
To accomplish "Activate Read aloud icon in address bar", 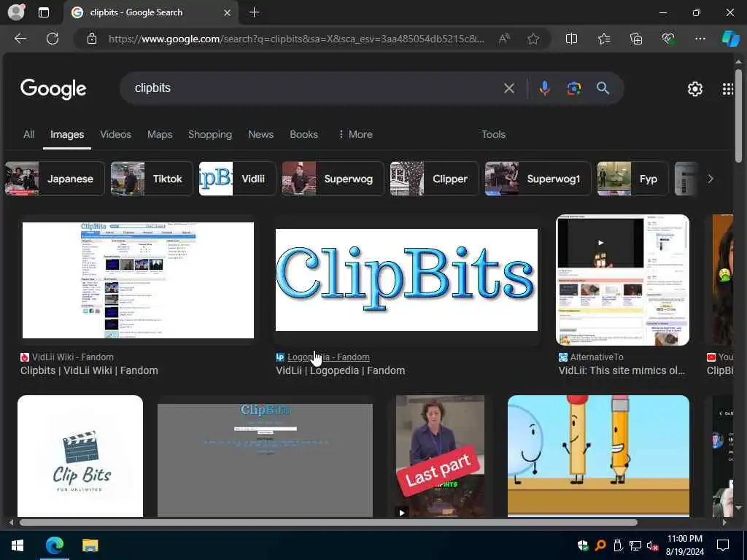I will point(504,39).
